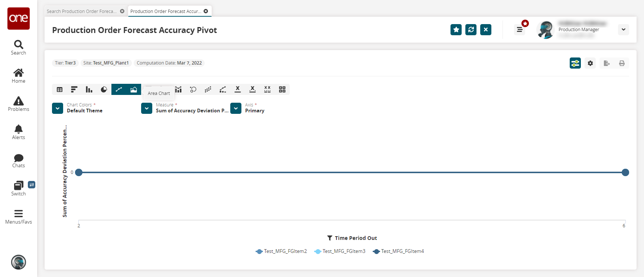The width and height of the screenshot is (644, 277).
Task: Open the Axis dropdown
Action: [x=236, y=108]
